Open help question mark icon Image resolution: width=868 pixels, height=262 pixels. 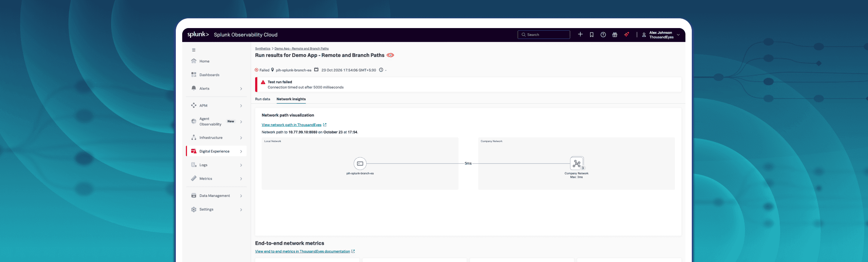tap(603, 35)
